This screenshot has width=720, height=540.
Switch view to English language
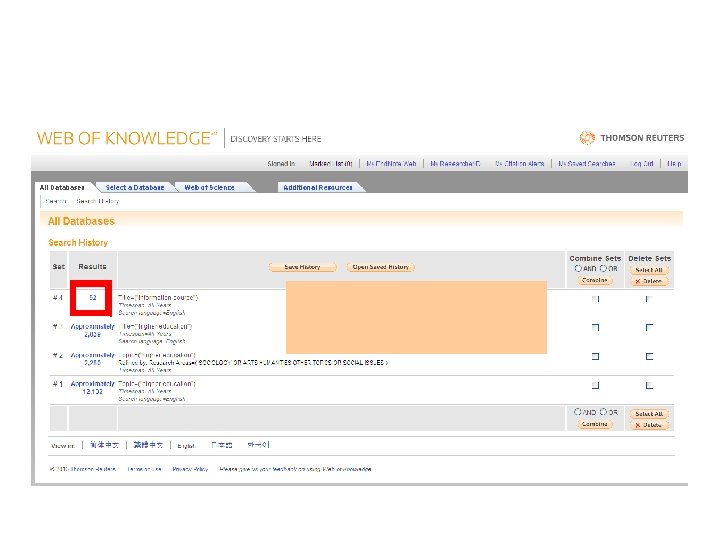(x=186, y=445)
